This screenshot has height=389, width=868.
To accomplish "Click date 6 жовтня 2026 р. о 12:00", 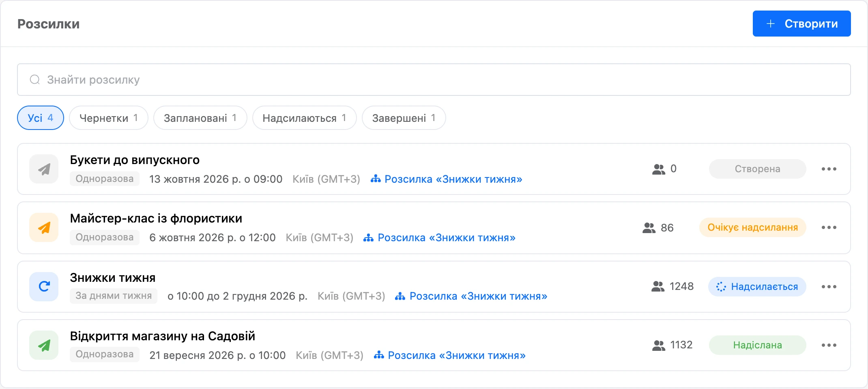I will click(x=213, y=238).
